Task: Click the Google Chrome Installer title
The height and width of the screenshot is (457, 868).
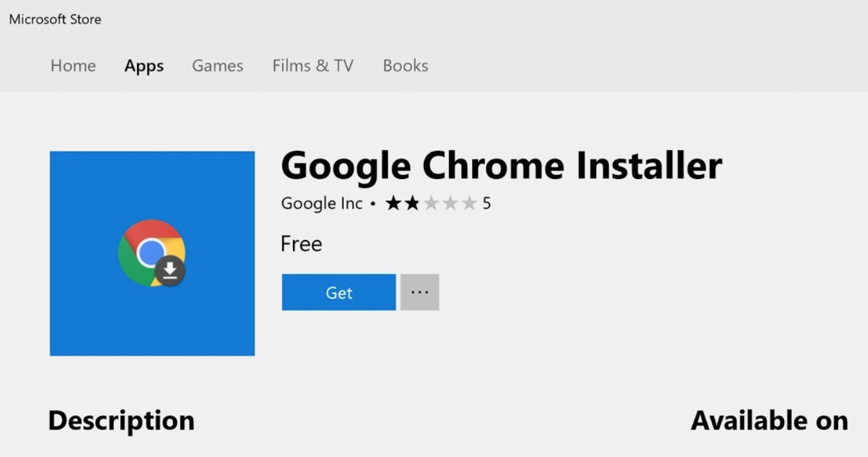Action: click(501, 166)
